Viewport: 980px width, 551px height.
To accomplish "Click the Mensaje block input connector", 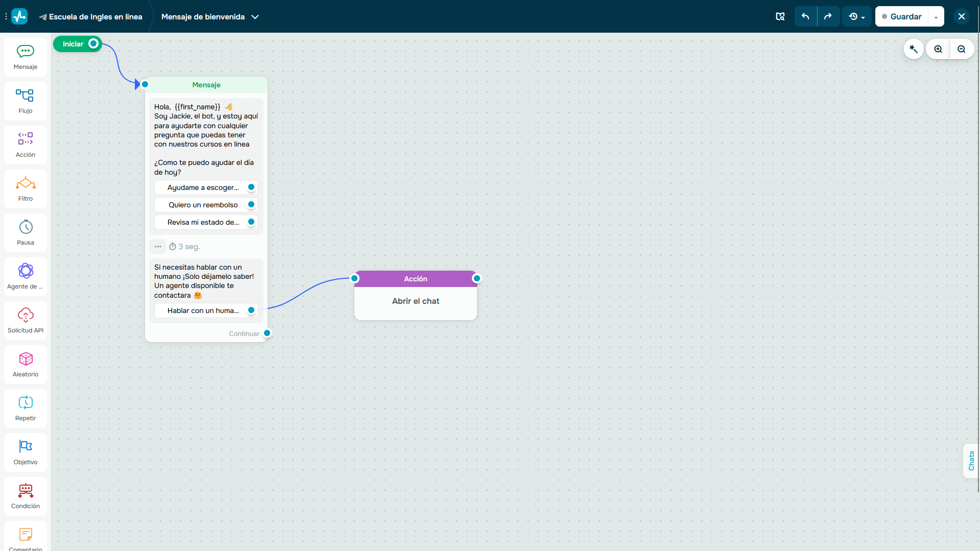I will click(x=145, y=84).
